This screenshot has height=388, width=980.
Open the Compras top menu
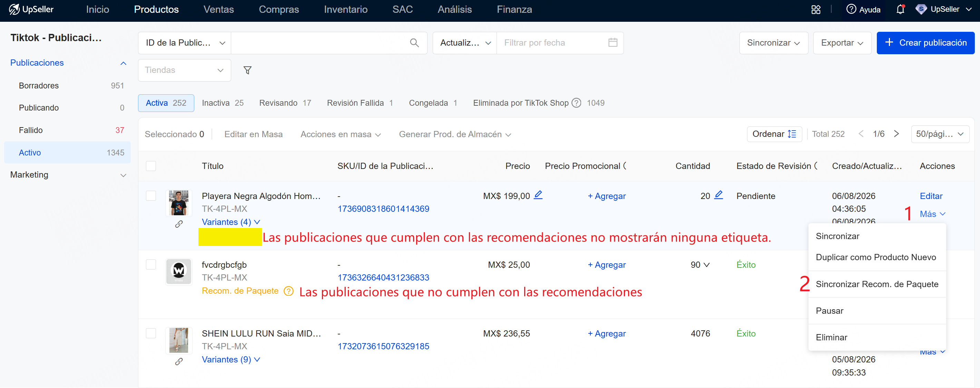(x=278, y=10)
